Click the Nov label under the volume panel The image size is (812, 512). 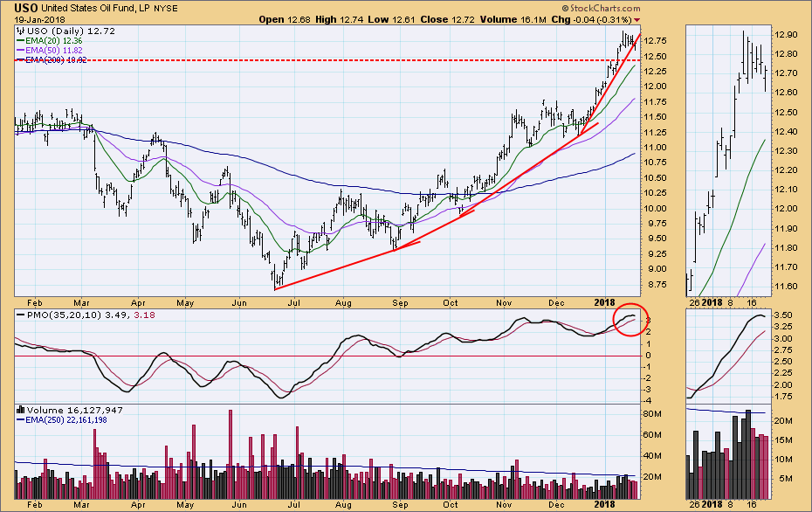click(504, 504)
